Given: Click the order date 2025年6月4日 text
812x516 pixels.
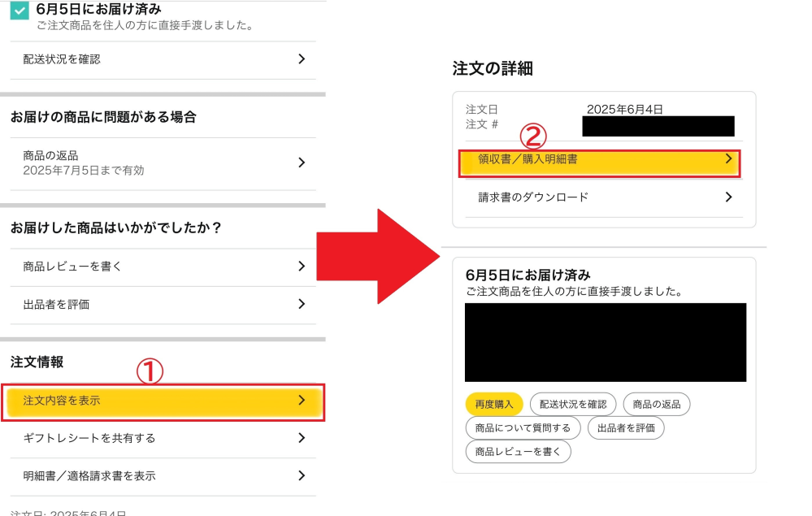Looking at the screenshot, I should point(624,109).
